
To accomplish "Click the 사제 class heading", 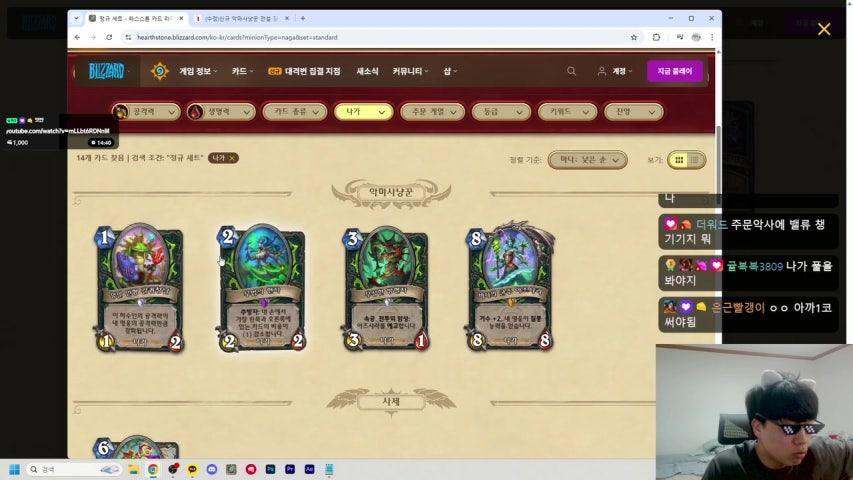I will pos(391,402).
